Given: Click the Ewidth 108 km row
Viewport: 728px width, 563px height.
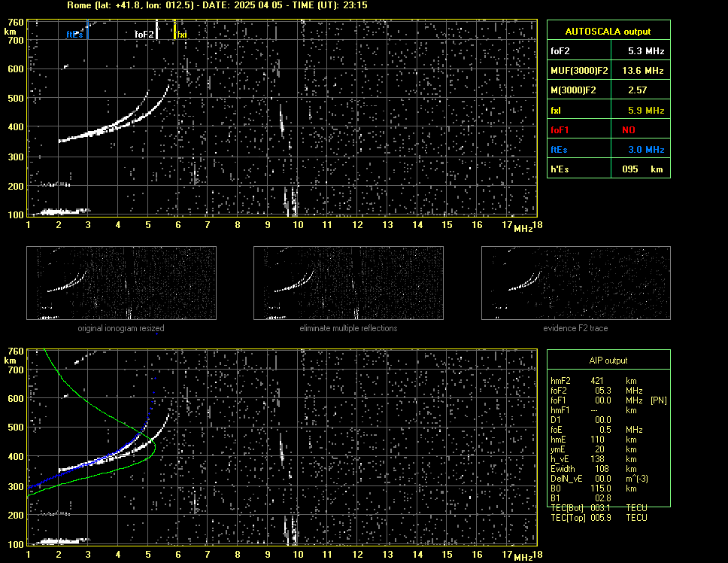Looking at the screenshot, I should pyautogui.click(x=594, y=469).
